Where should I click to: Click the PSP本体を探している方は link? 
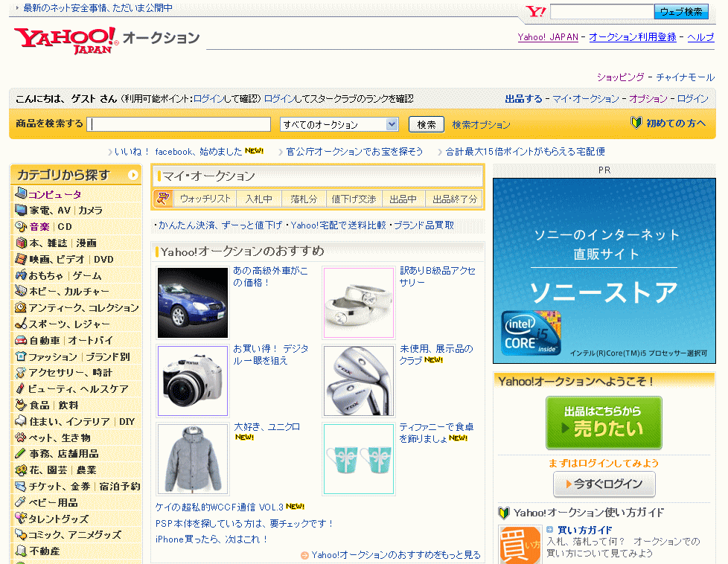tap(244, 524)
